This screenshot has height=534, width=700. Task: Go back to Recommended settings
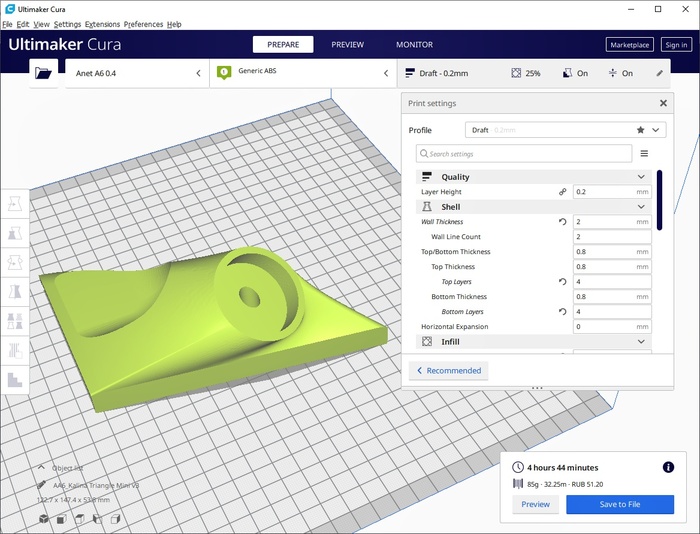coord(447,370)
